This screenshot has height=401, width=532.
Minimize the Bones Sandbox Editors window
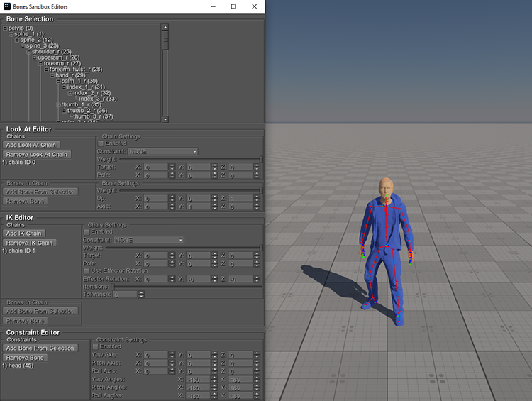click(x=213, y=6)
